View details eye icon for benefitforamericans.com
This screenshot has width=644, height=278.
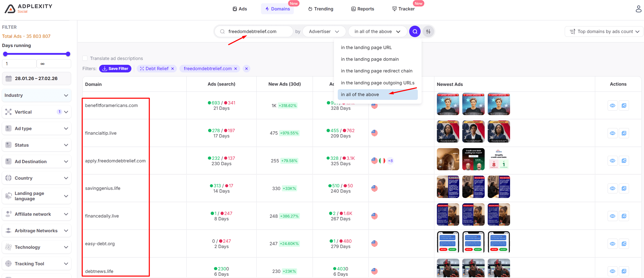(x=612, y=105)
